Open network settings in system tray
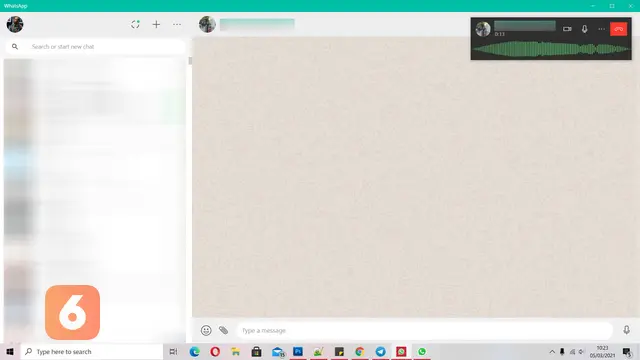This screenshot has width=640, height=360. tap(572, 351)
